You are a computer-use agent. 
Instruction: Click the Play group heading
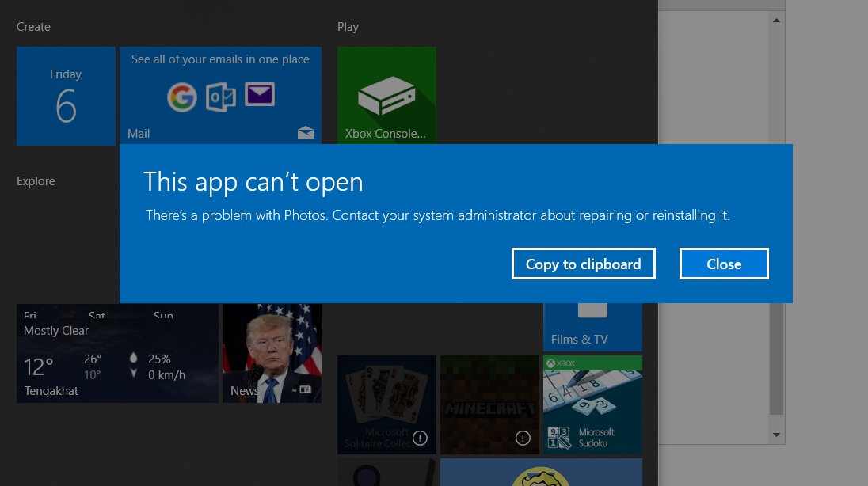(x=348, y=27)
